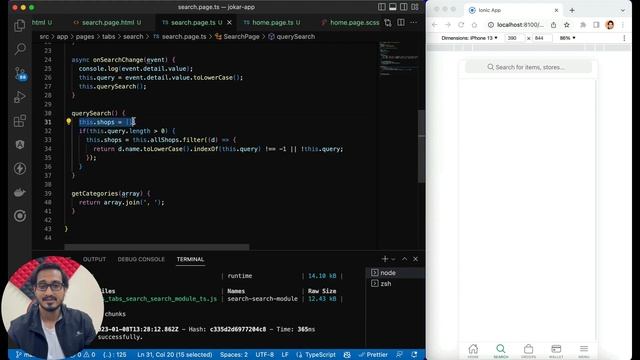
Task: Customize layout icon in title bar
Action: pos(415,7)
